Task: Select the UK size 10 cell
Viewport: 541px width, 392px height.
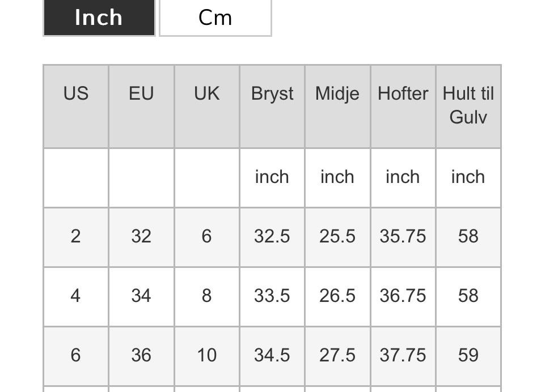Action: [x=206, y=355]
